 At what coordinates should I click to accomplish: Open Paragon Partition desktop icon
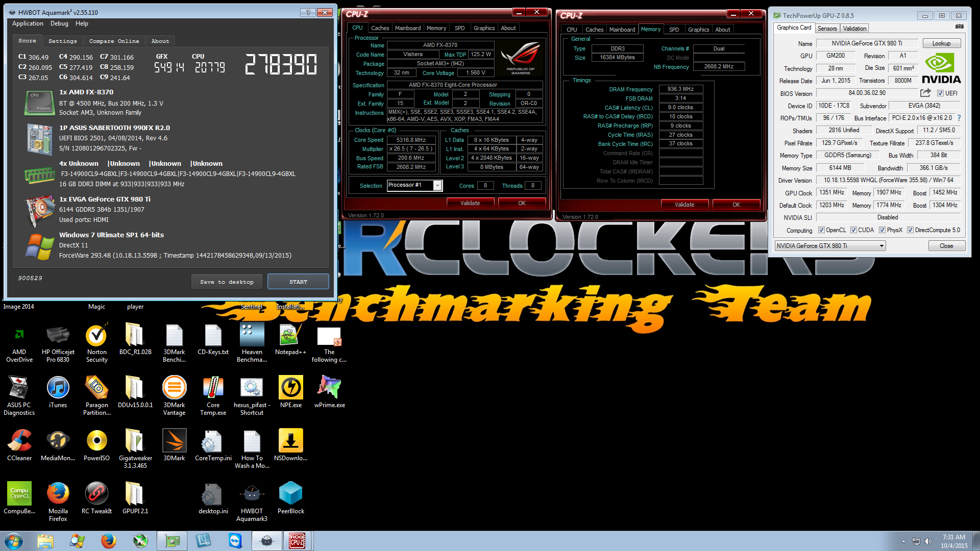(97, 395)
